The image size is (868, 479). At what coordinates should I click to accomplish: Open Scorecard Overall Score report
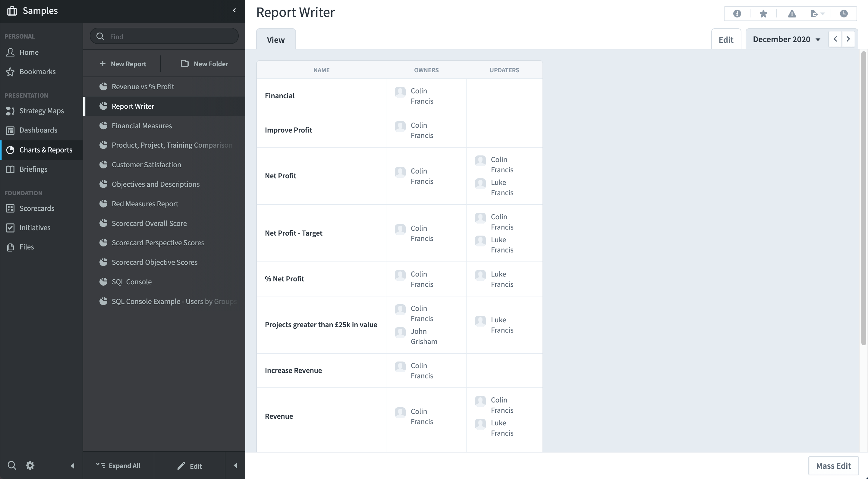165,223
